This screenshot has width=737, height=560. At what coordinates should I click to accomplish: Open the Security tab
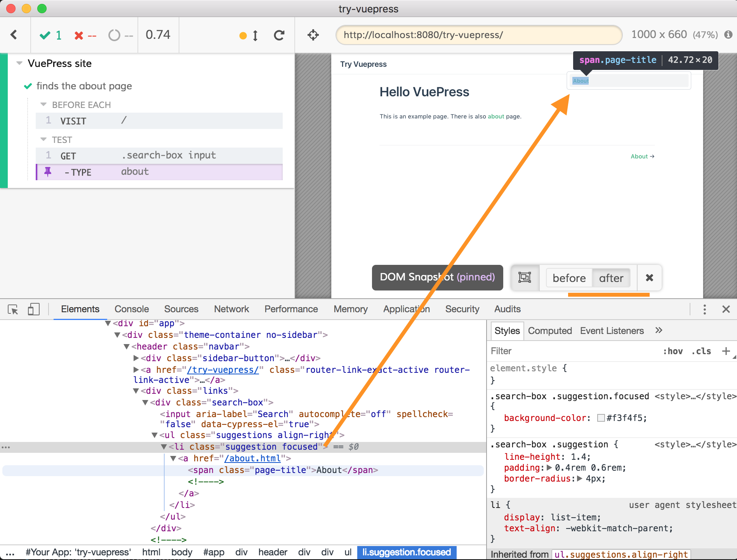click(462, 309)
